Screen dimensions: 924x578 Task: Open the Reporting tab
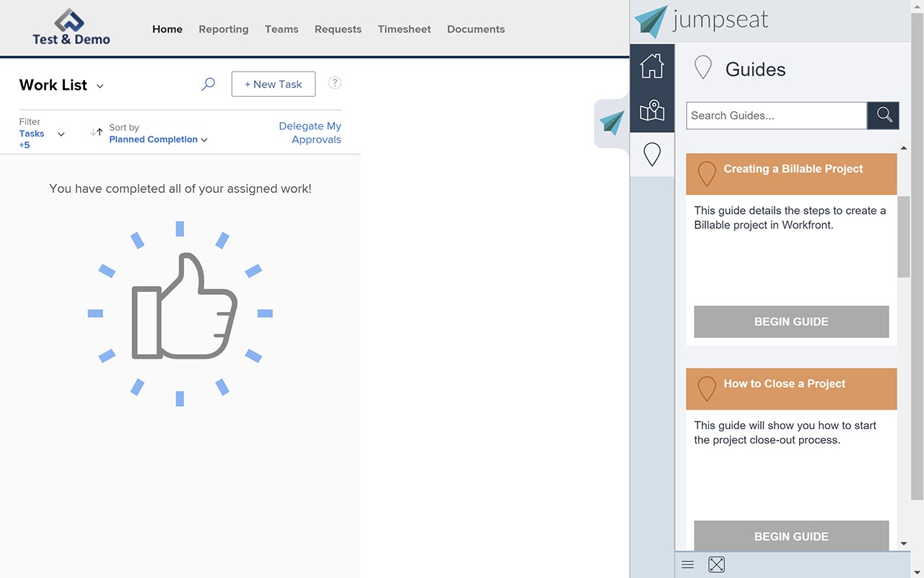[x=224, y=29]
